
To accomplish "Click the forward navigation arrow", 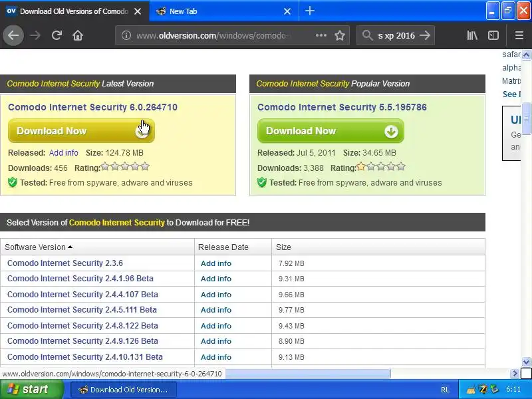I will [35, 35].
